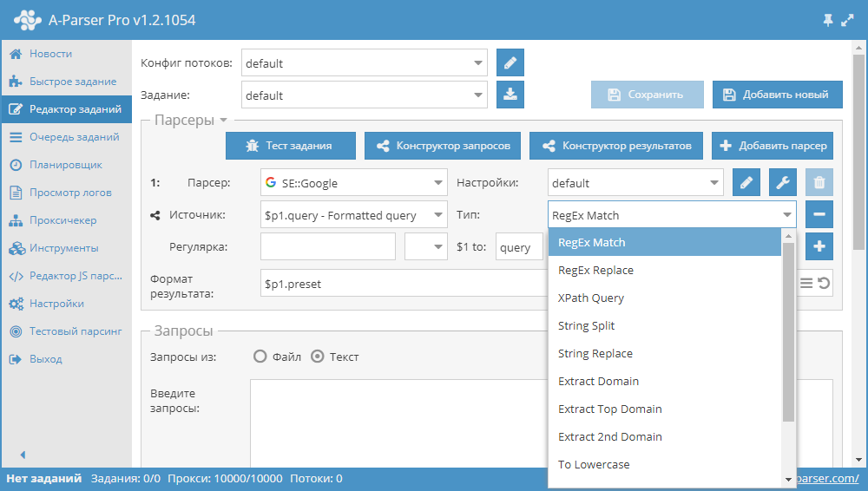Expand the Парсеры section arrow
The image size is (868, 491).
click(x=224, y=120)
